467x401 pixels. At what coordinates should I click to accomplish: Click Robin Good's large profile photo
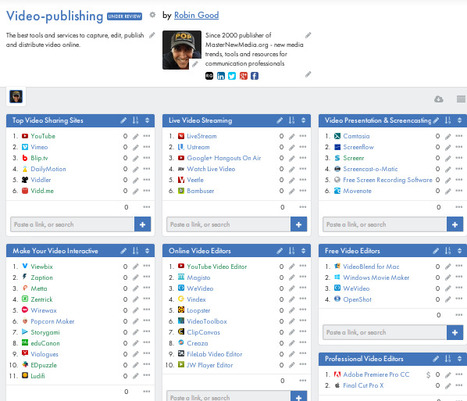click(x=182, y=50)
